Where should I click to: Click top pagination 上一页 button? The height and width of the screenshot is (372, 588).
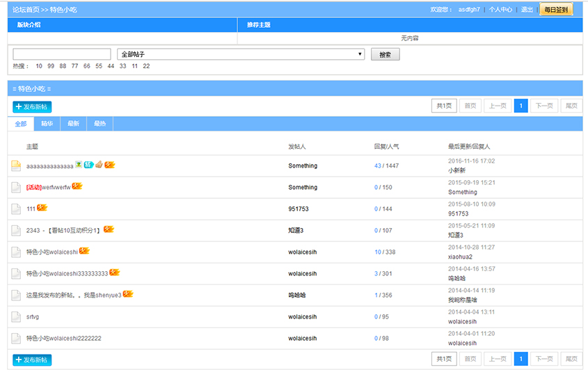[498, 106]
